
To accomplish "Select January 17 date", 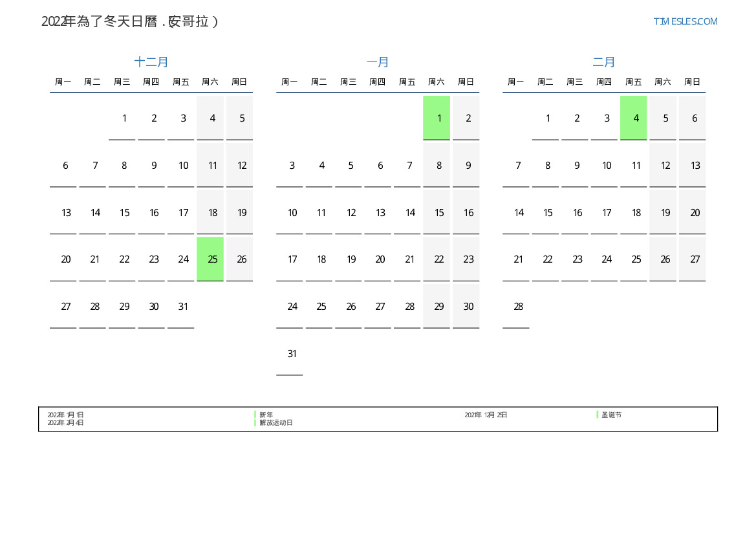I will [290, 259].
